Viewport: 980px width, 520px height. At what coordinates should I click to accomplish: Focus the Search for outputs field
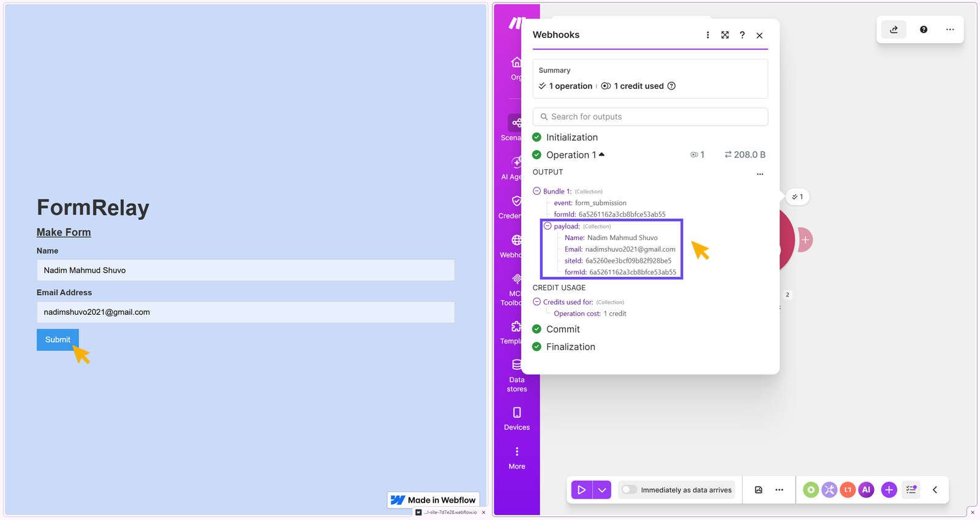tap(650, 116)
